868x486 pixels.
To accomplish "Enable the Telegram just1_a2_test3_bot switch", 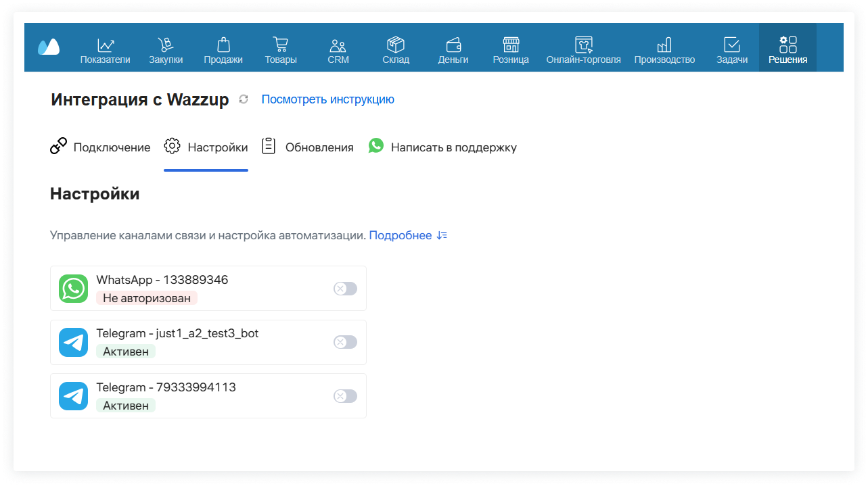I will coord(345,343).
